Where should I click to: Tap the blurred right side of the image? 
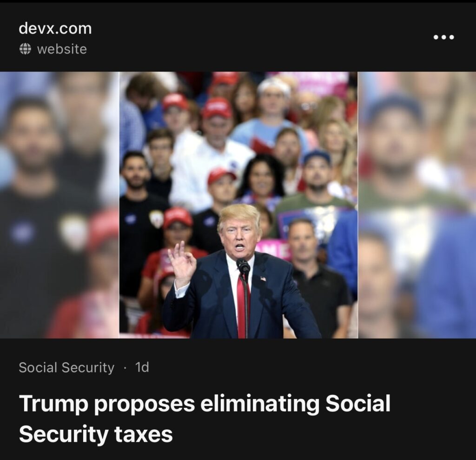pyautogui.click(x=417, y=205)
